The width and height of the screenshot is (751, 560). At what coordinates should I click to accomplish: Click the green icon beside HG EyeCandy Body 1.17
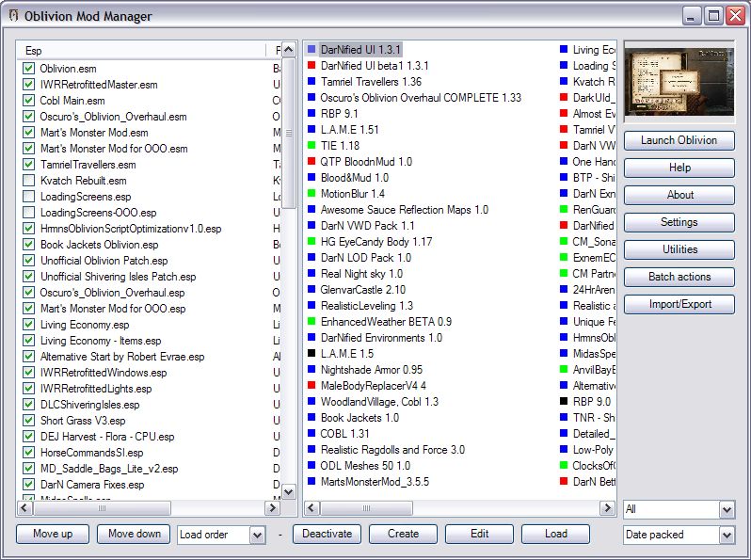pyautogui.click(x=312, y=242)
